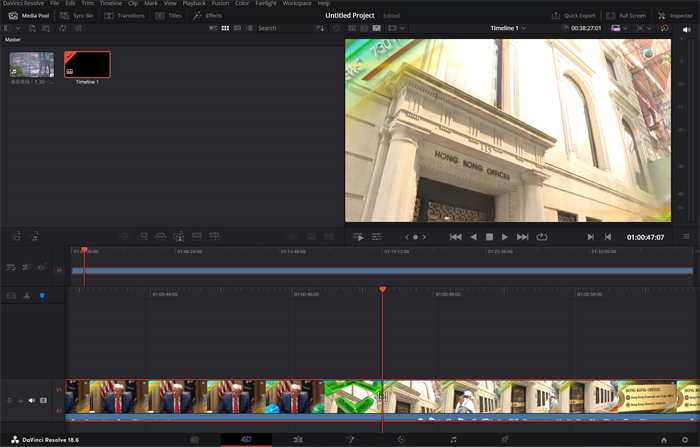Open the Media Pool panel

(29, 16)
